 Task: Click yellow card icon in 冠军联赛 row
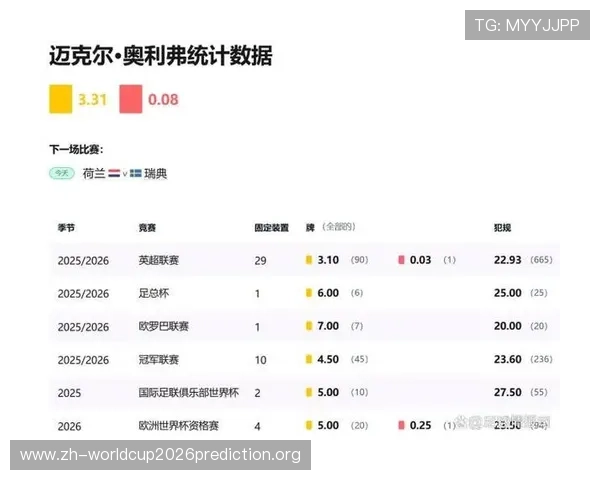(308, 359)
